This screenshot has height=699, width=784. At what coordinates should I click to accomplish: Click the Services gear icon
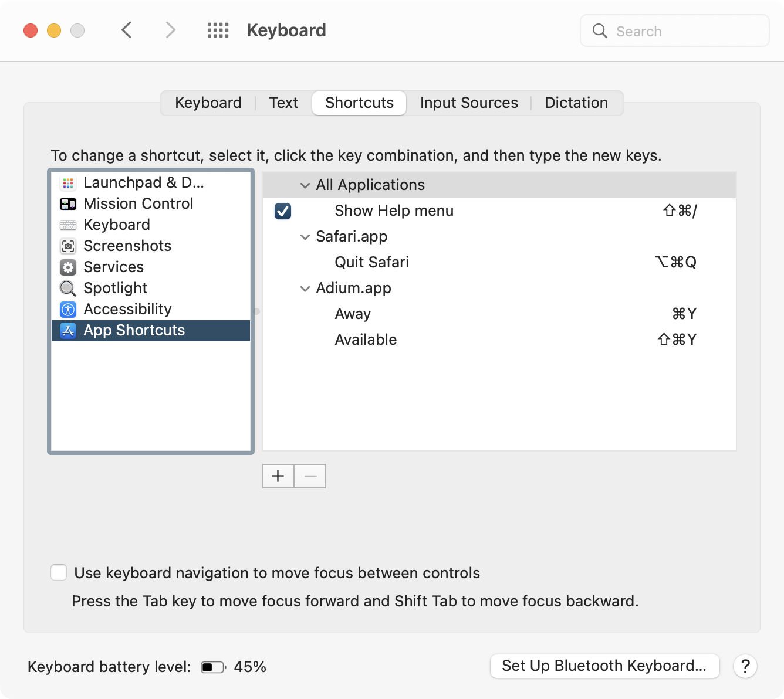click(68, 267)
